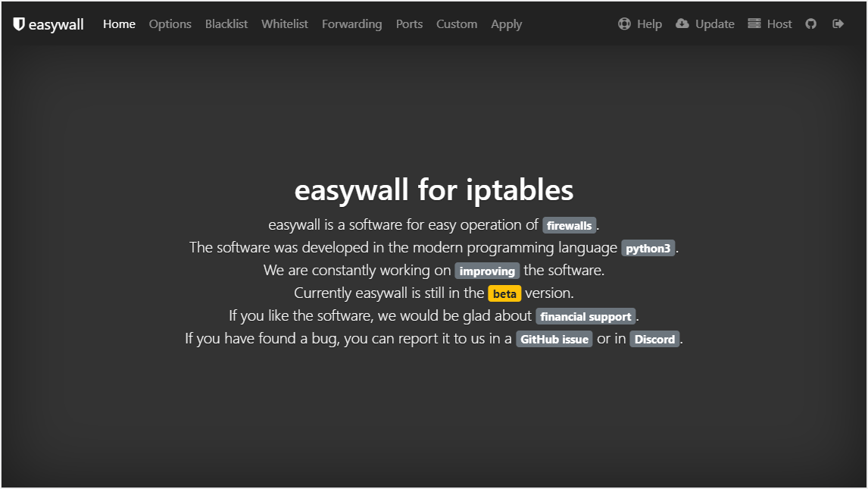Open the Update link text
Screen dimensions: 868x489
pos(715,24)
